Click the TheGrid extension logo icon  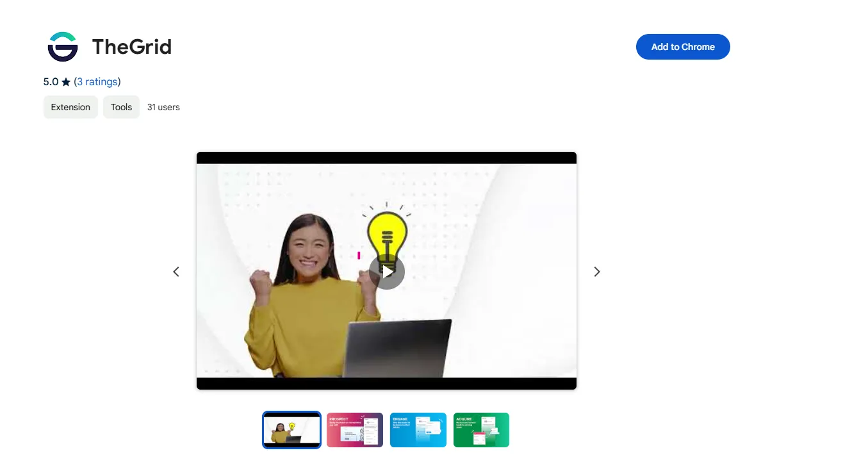click(x=63, y=47)
